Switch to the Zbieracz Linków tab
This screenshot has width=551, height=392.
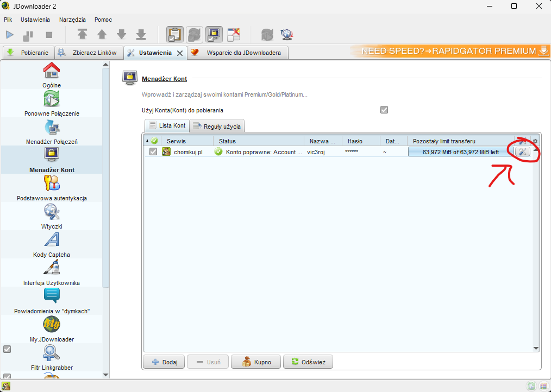click(x=89, y=53)
